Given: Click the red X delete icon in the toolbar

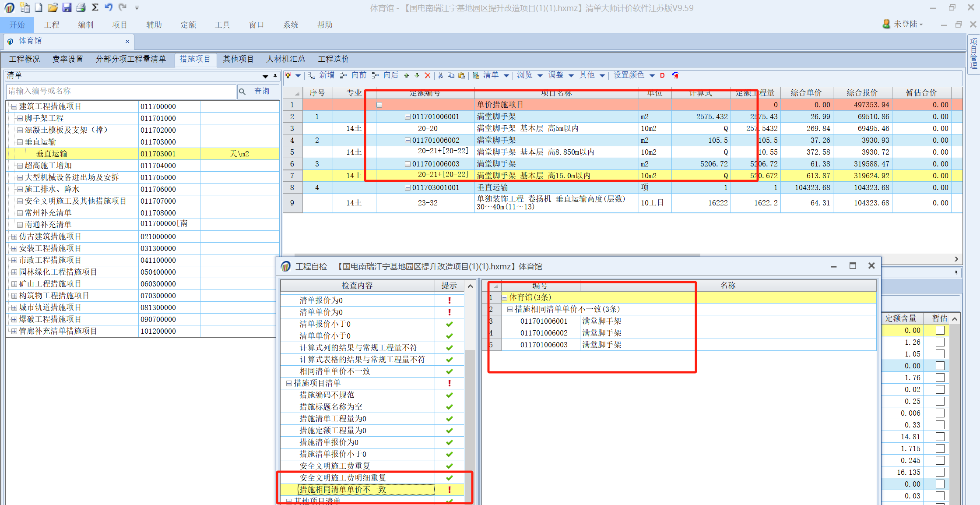Looking at the screenshot, I should coord(428,76).
